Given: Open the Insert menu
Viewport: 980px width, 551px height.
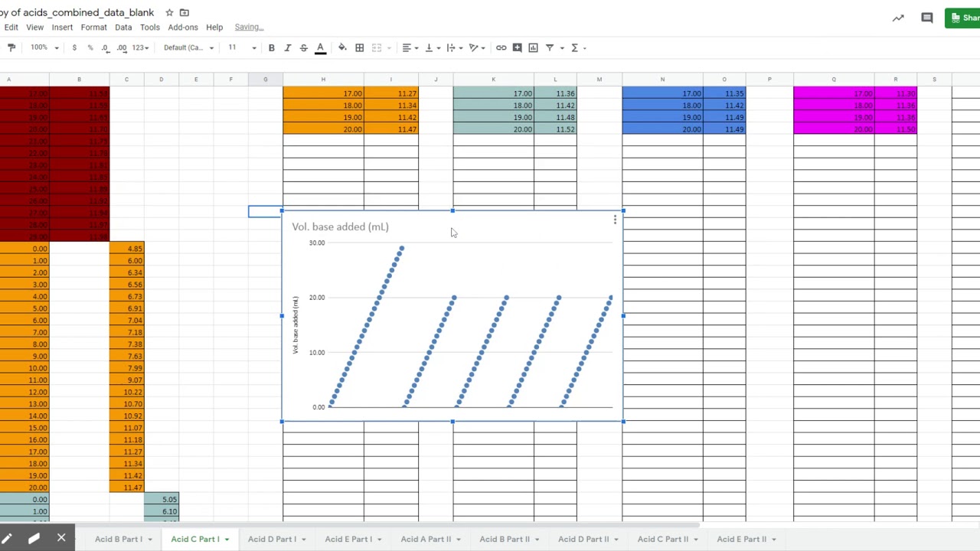Looking at the screenshot, I should pos(62,27).
